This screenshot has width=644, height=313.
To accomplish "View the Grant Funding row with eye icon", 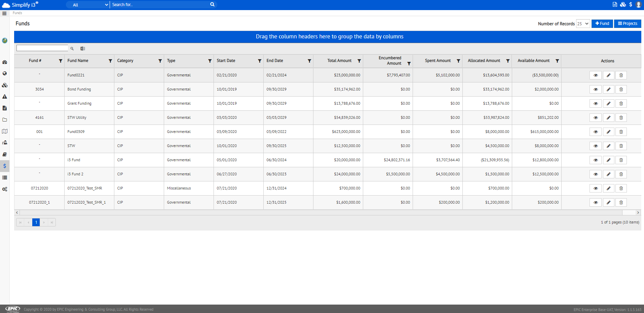I will (596, 104).
